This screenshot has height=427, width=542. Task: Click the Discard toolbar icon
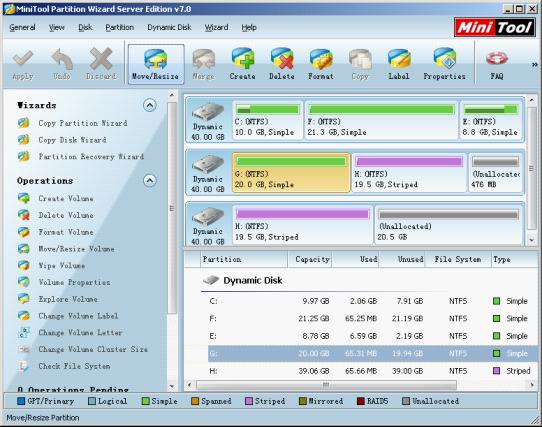pyautogui.click(x=101, y=64)
